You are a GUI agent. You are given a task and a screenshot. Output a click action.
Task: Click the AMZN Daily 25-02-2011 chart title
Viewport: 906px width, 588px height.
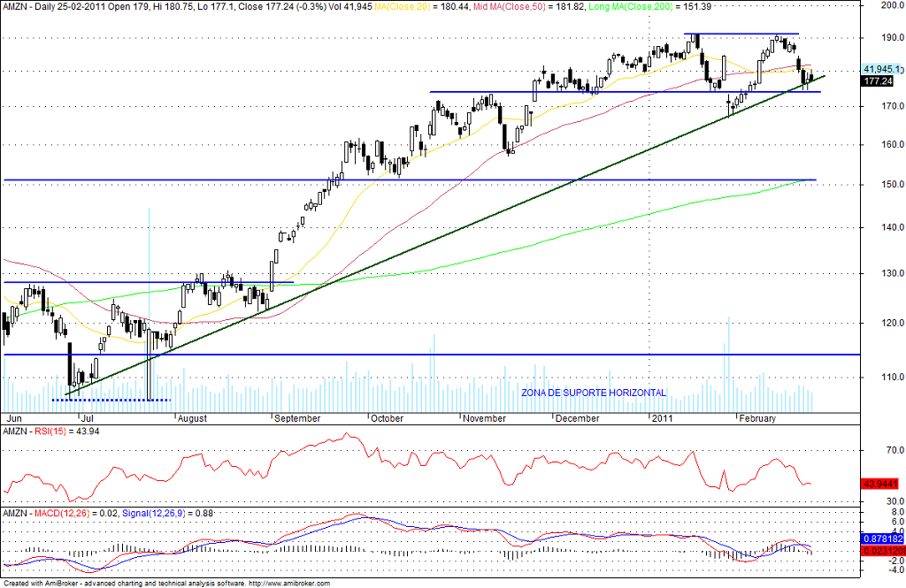pyautogui.click(x=187, y=6)
